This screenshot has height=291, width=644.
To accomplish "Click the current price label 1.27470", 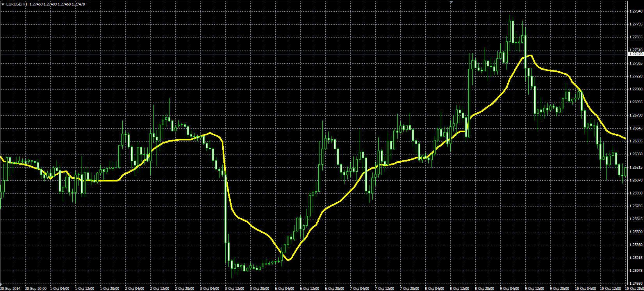I will tap(636, 54).
